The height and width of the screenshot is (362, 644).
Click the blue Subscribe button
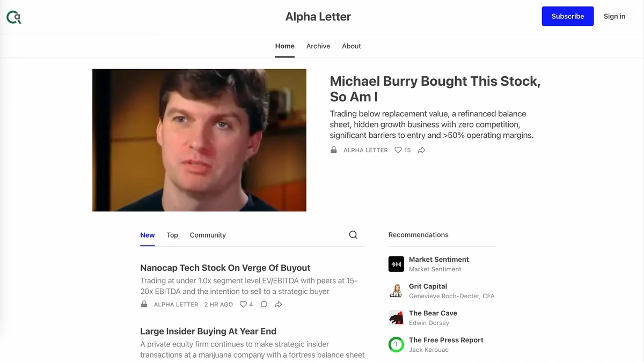(x=568, y=16)
